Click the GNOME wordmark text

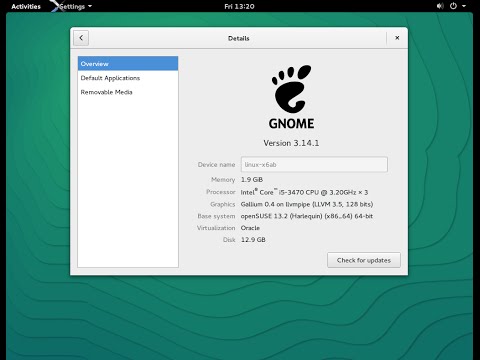point(291,124)
